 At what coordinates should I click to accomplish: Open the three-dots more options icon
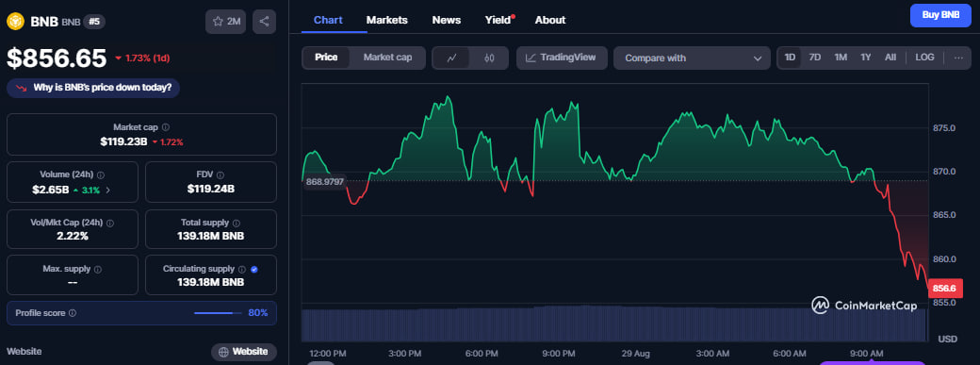pyautogui.click(x=958, y=58)
